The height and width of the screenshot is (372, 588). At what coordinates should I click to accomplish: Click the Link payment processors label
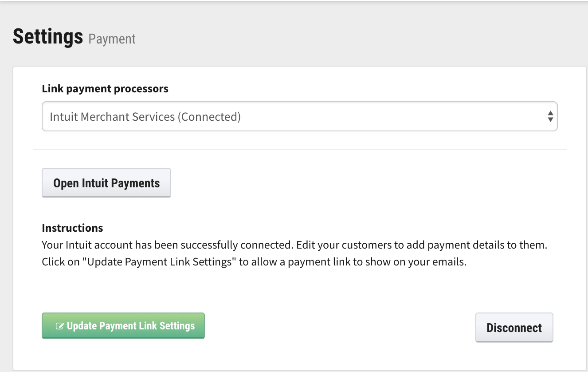[x=105, y=89]
